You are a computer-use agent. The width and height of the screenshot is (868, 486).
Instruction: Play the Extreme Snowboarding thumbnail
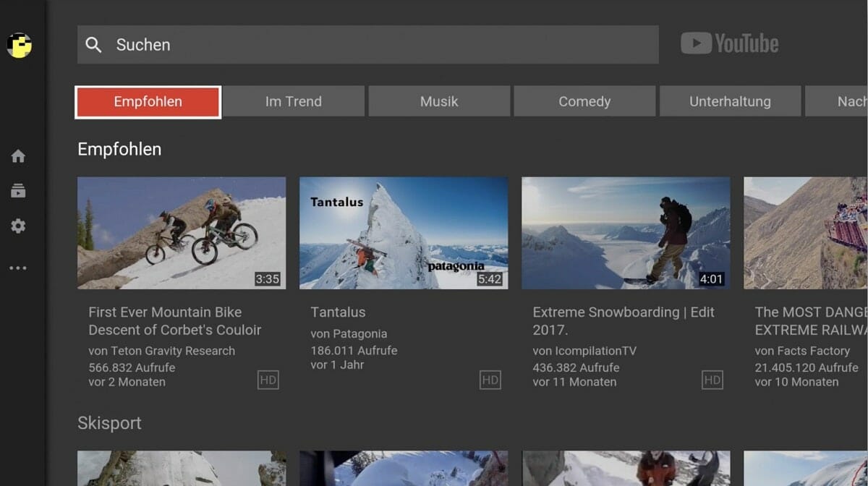coord(626,233)
